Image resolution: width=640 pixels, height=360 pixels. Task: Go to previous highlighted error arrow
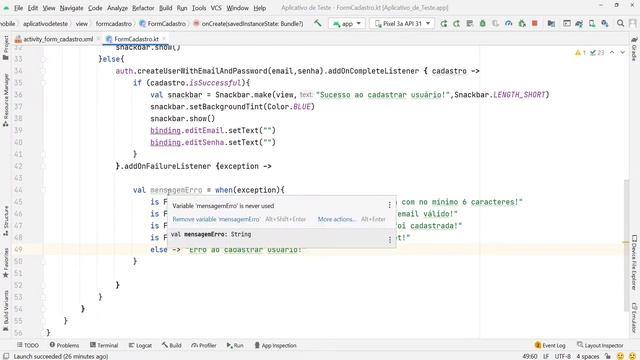tap(612, 53)
